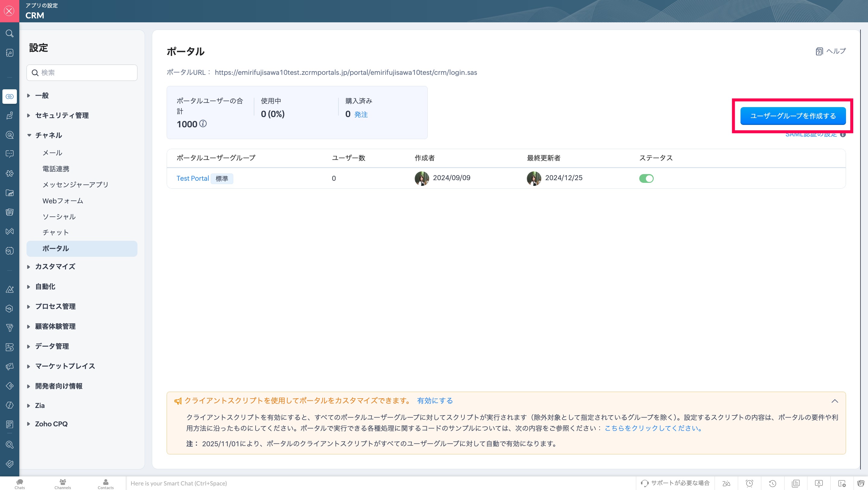This screenshot has width=868, height=490.
Task: Open the Zia icon in bottom bar
Action: click(726, 483)
